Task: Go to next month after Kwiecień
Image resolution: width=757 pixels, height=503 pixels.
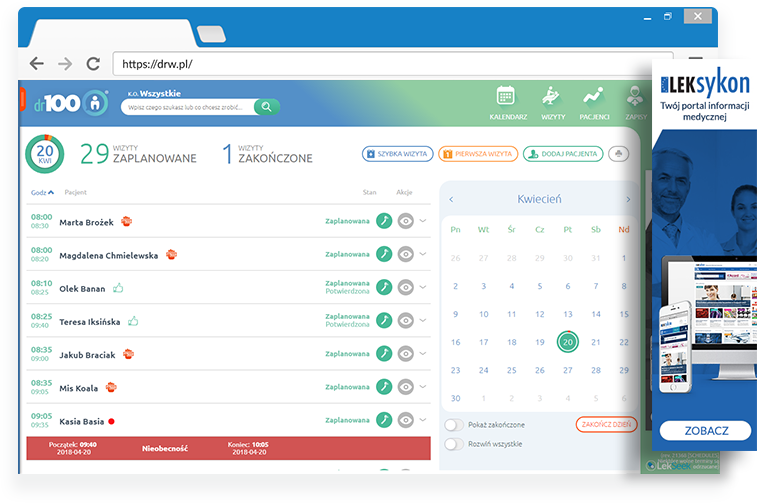Action: [x=627, y=200]
